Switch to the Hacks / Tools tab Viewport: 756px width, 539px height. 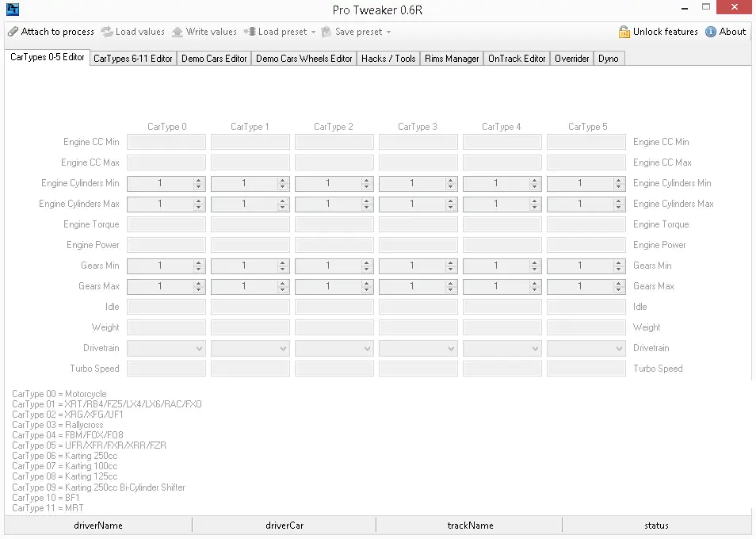[x=388, y=59]
